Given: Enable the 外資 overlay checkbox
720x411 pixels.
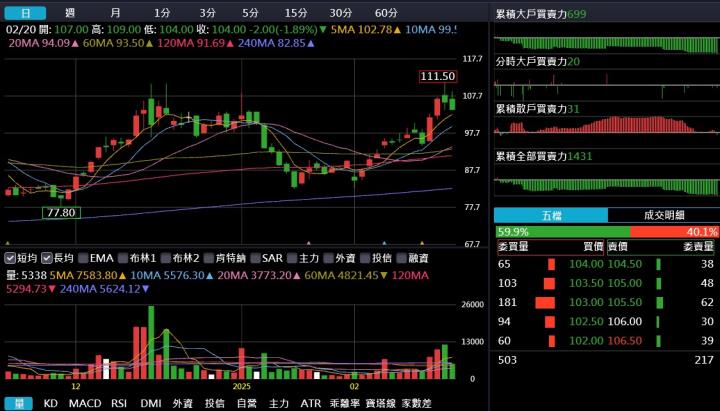Looking at the screenshot, I should [328, 258].
